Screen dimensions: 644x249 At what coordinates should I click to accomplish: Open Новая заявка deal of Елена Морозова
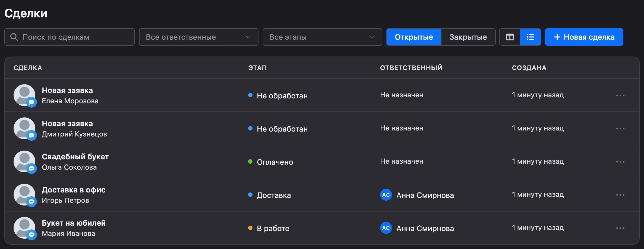point(67,90)
